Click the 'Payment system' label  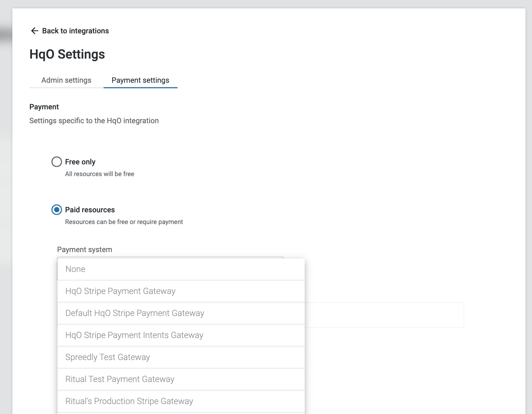[x=85, y=250]
